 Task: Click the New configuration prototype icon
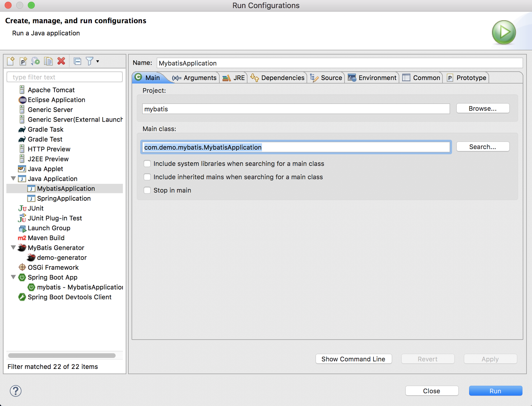(x=23, y=61)
